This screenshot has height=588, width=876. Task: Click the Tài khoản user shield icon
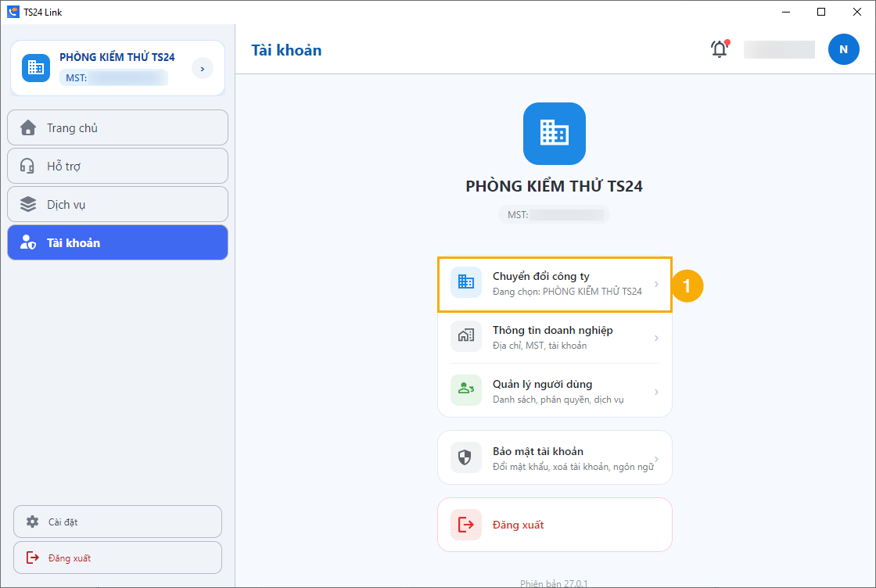(x=28, y=242)
